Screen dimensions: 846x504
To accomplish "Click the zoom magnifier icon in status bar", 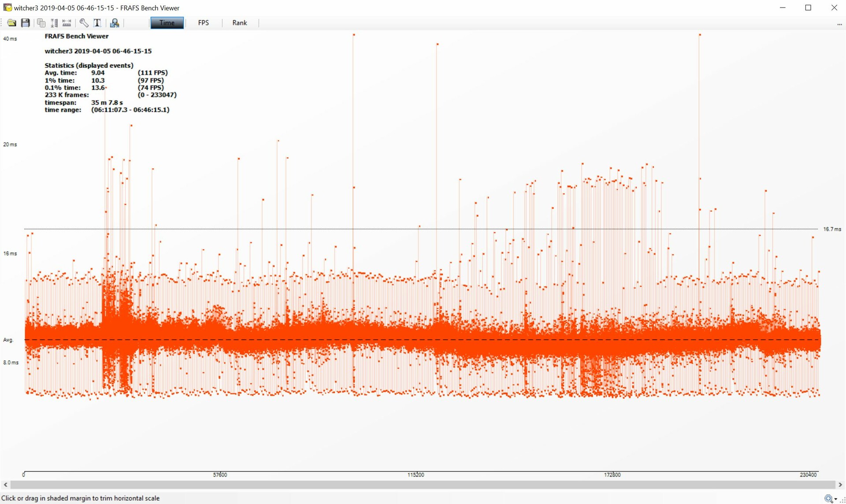I will 828,498.
